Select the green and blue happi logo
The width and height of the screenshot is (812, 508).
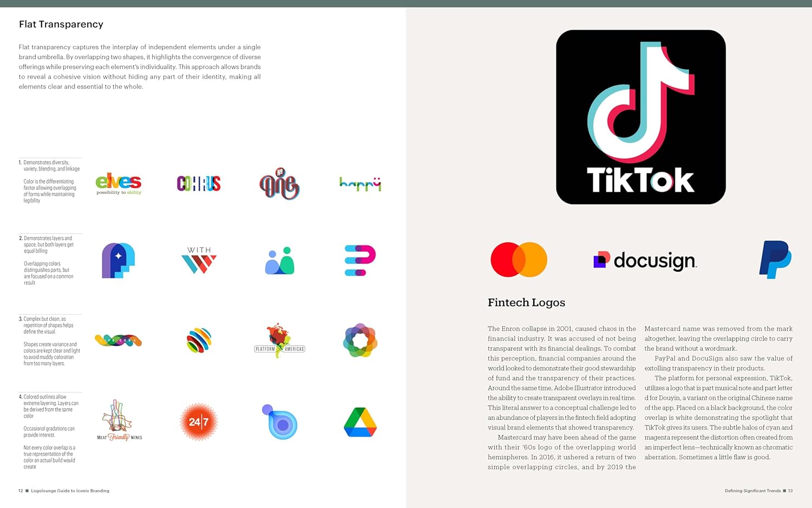(360, 184)
